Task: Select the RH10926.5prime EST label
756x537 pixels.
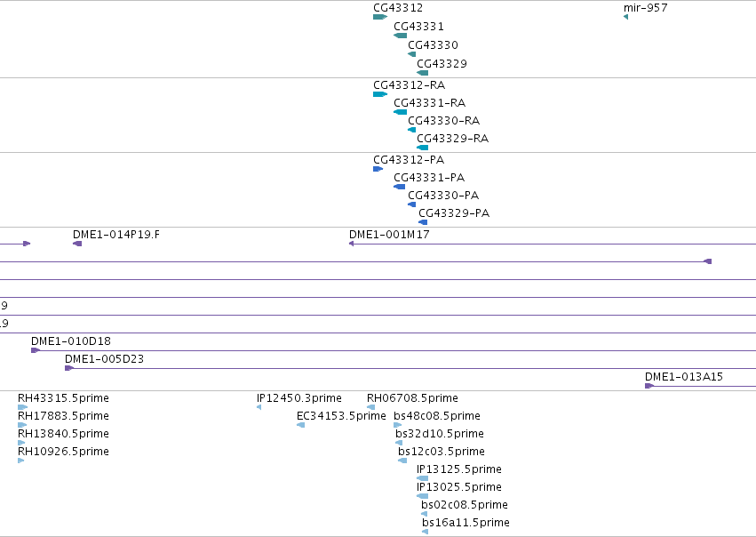Action: pos(63,452)
